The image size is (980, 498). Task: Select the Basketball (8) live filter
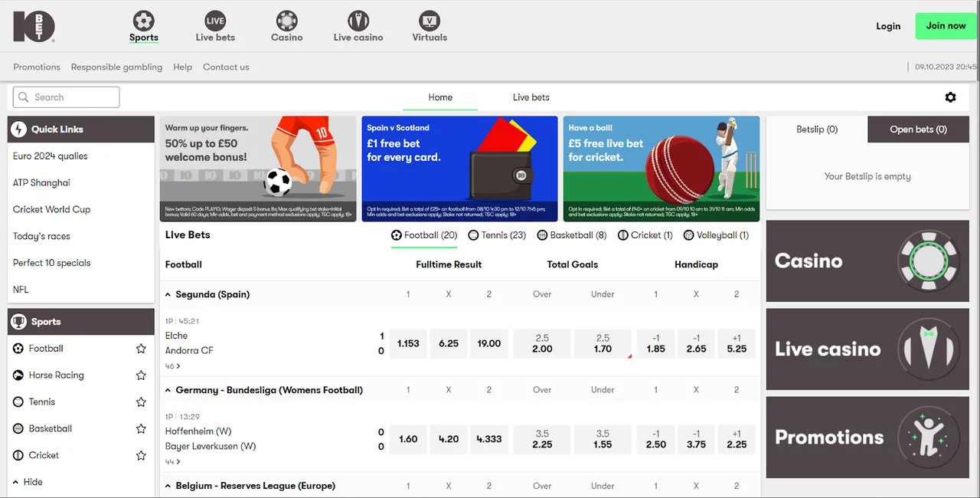[572, 235]
